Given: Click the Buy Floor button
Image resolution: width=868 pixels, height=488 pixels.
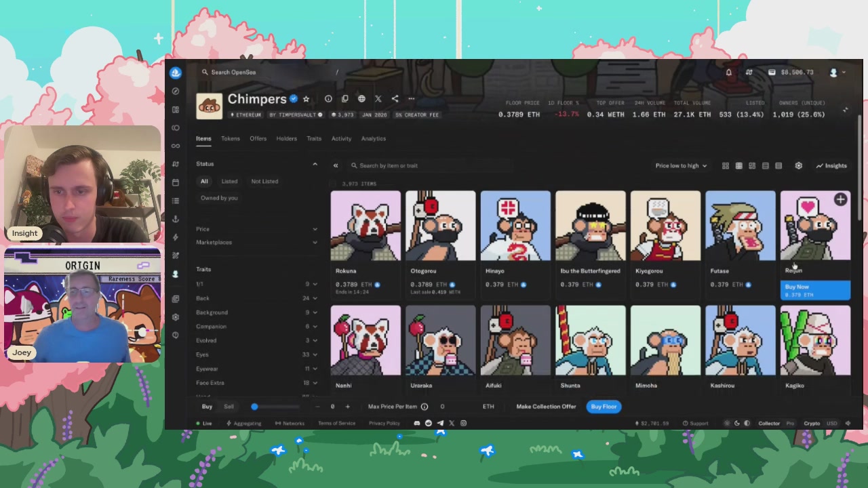Looking at the screenshot, I should pos(604,407).
